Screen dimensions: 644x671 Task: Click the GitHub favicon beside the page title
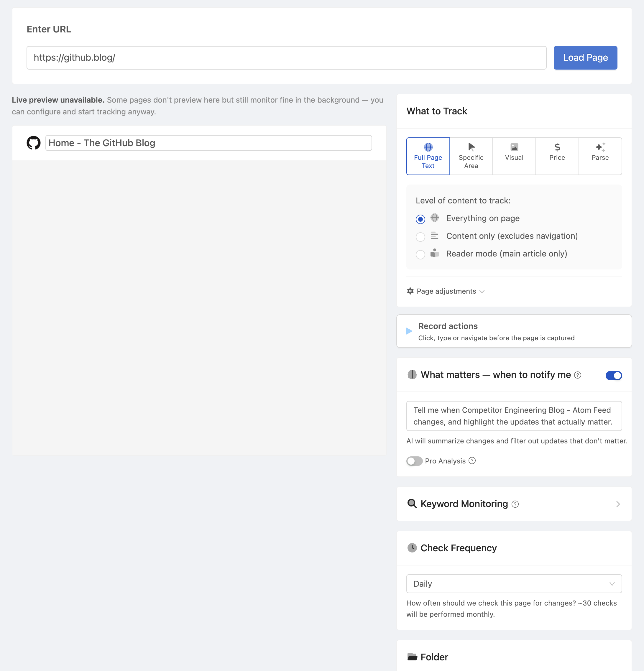point(34,143)
